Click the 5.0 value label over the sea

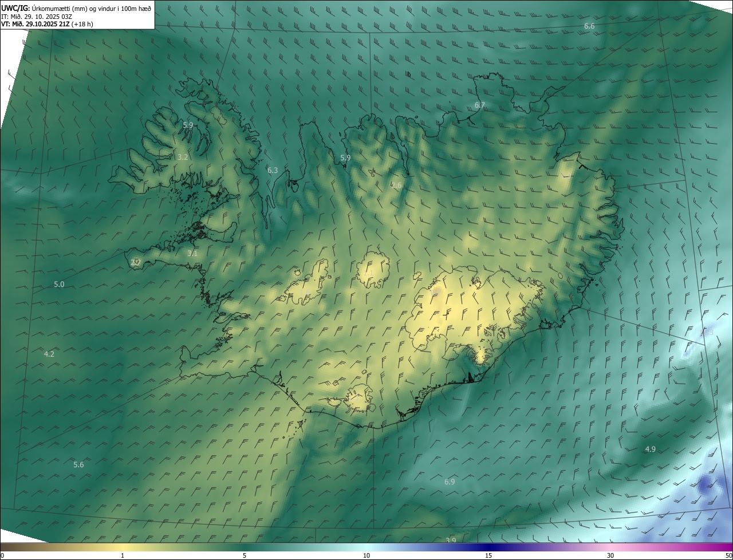[59, 284]
